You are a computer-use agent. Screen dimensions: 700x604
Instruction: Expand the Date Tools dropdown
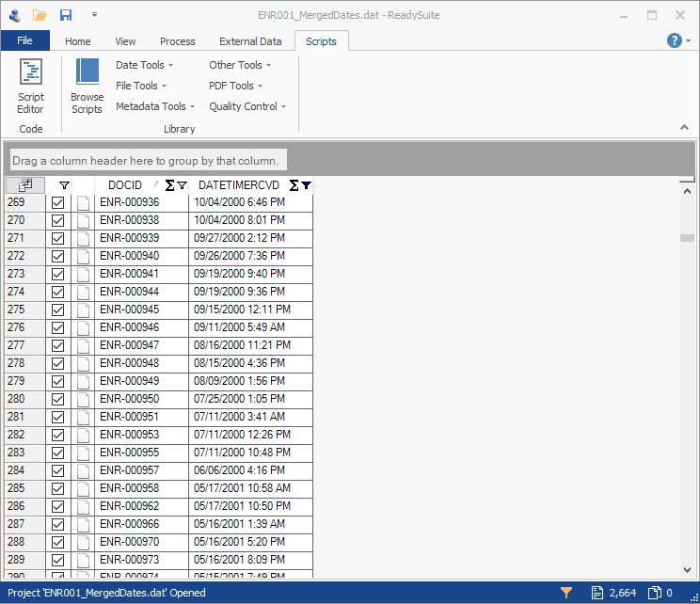click(144, 65)
